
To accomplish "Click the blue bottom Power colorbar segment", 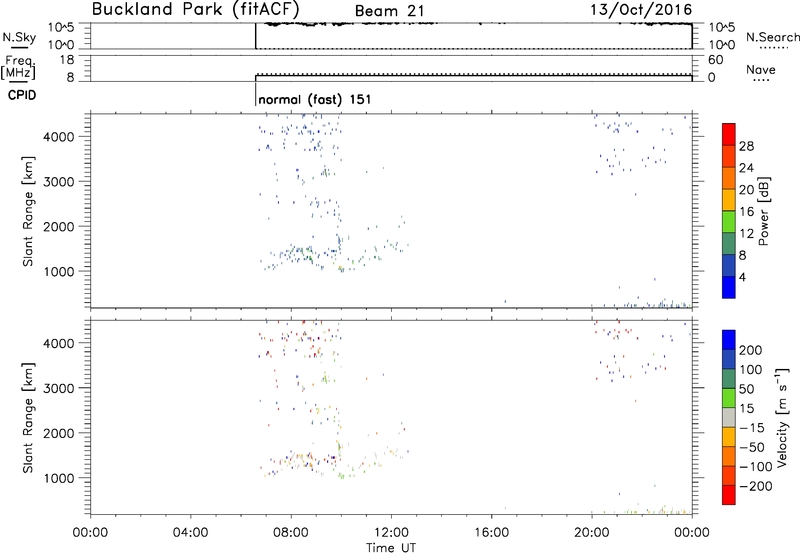I will click(x=729, y=287).
